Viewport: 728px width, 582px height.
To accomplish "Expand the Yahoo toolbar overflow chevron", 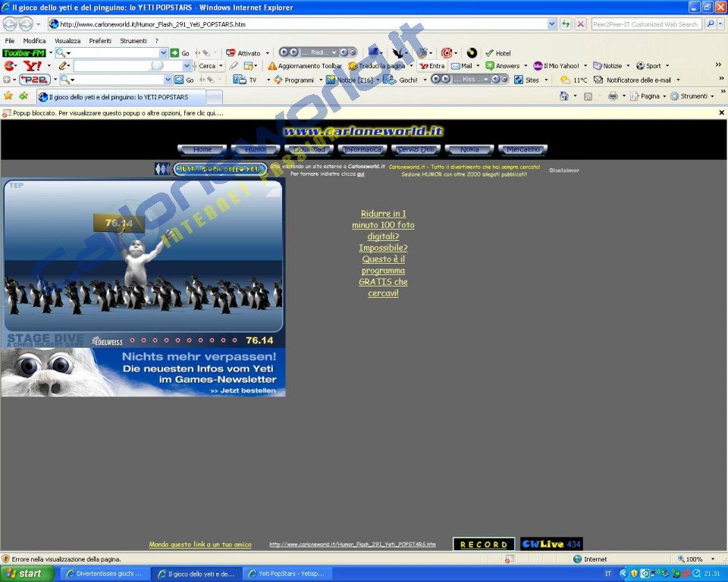I will [718, 65].
